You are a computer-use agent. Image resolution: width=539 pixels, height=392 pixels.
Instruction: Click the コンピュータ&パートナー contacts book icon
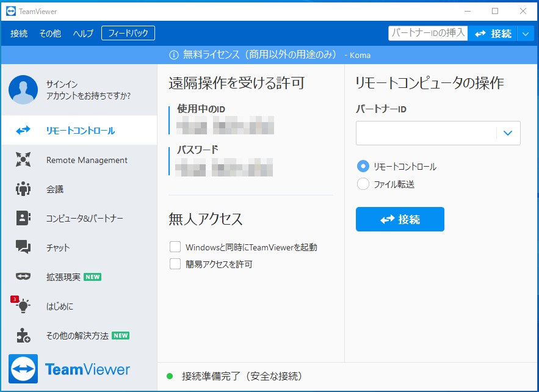click(x=23, y=218)
